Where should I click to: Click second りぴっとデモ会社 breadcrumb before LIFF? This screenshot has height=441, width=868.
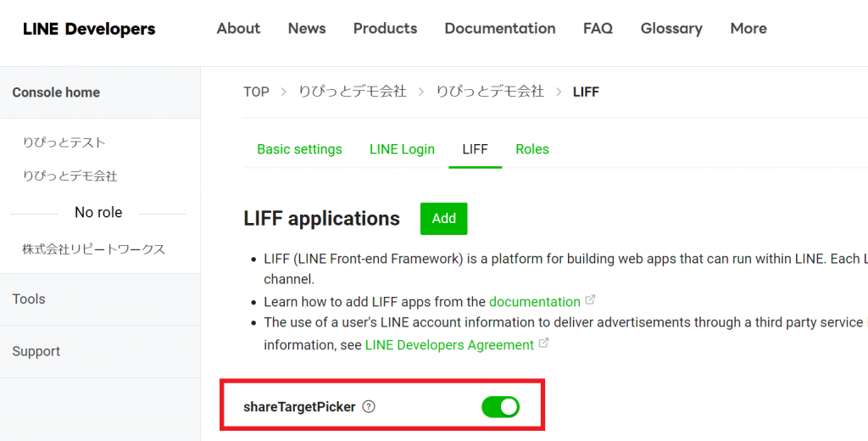tap(490, 92)
